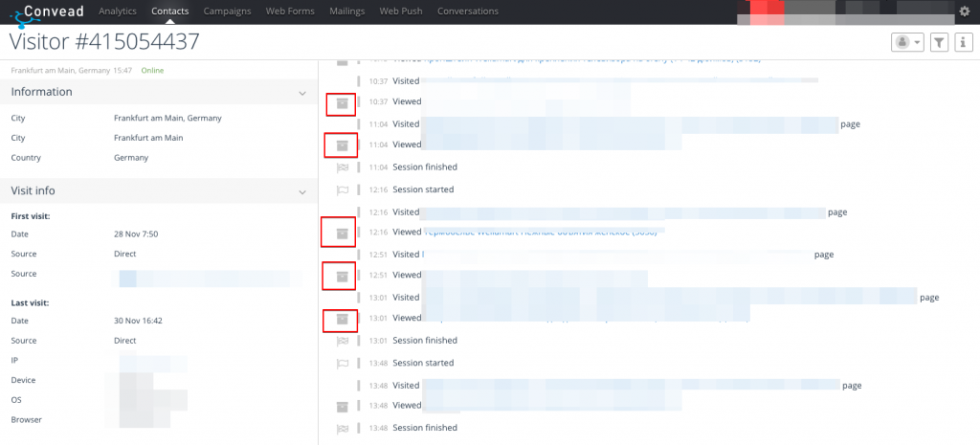Click the Visitor #415054437 title
Screen dimensions: 980x445
click(x=104, y=42)
